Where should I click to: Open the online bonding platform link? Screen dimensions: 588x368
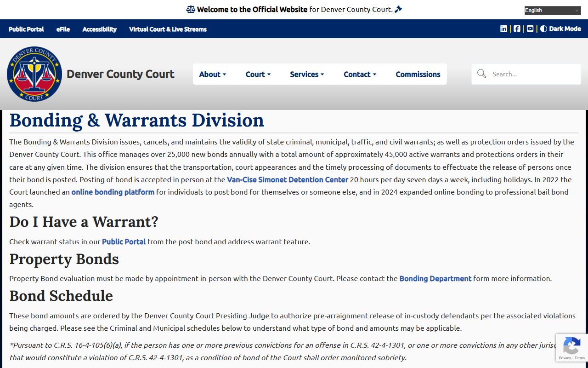click(x=113, y=192)
